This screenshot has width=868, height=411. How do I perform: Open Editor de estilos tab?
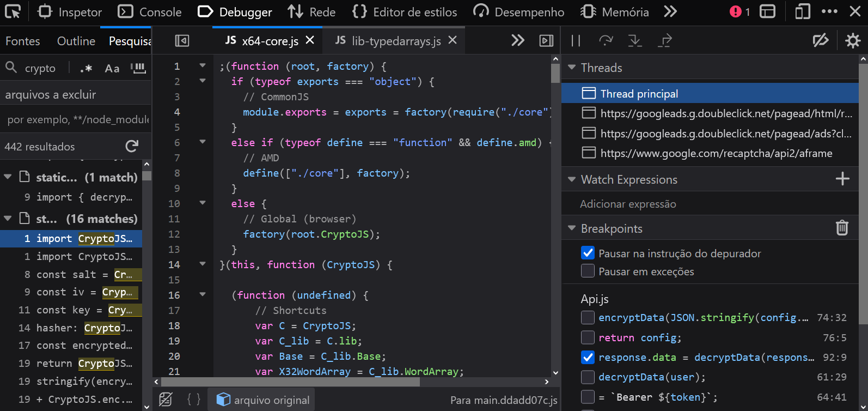(405, 12)
